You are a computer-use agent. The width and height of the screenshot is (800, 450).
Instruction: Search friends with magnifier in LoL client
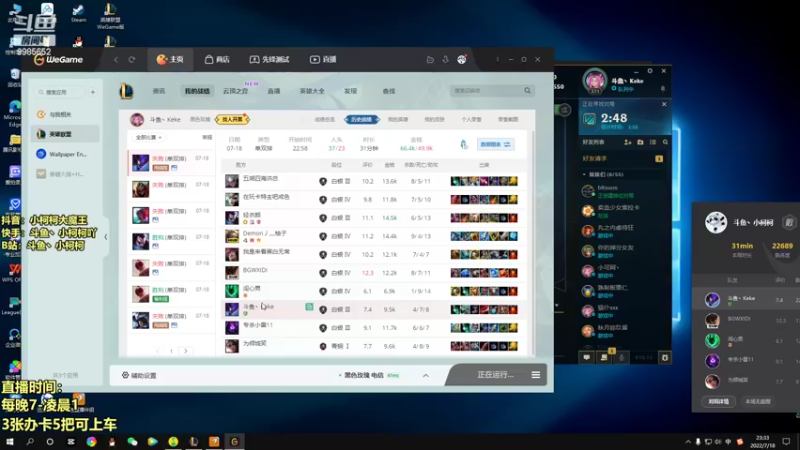click(x=665, y=142)
